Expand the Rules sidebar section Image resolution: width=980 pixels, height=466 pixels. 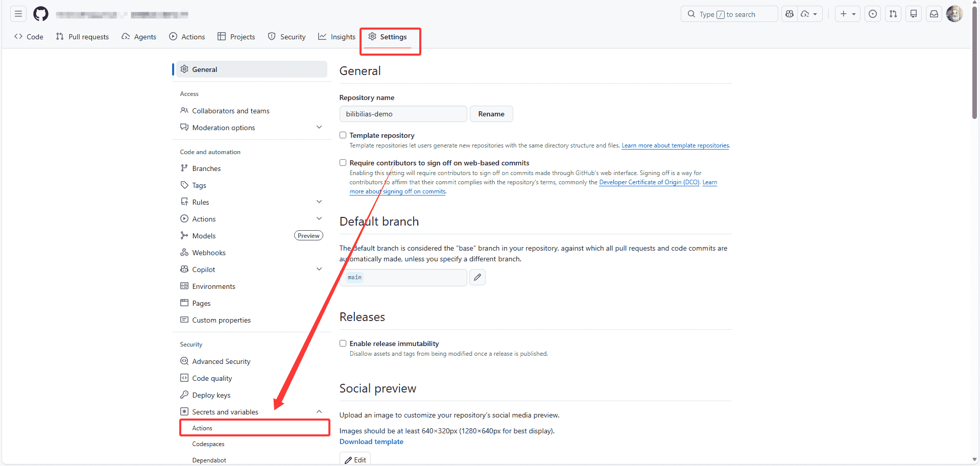coord(319,202)
